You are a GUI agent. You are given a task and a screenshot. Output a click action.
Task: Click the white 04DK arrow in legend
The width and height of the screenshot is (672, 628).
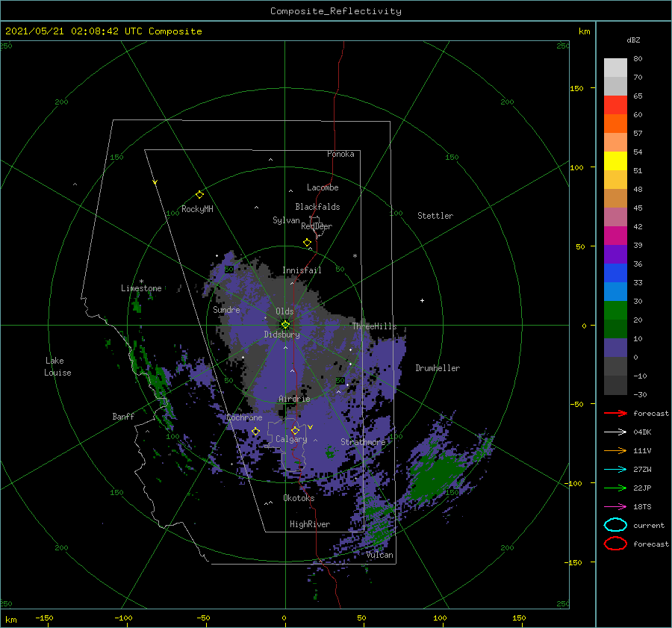615,432
